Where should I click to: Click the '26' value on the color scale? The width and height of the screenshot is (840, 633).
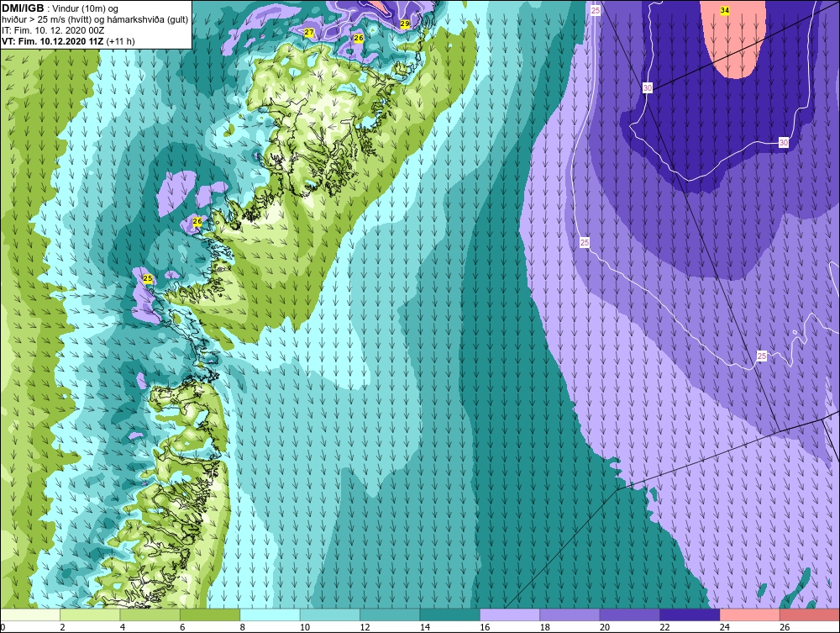pos(785,627)
